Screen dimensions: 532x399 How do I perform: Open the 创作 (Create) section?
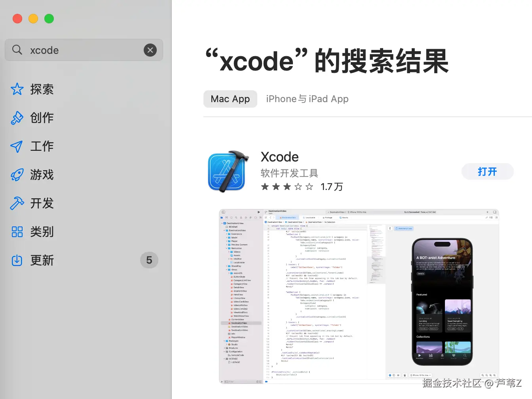17,118
